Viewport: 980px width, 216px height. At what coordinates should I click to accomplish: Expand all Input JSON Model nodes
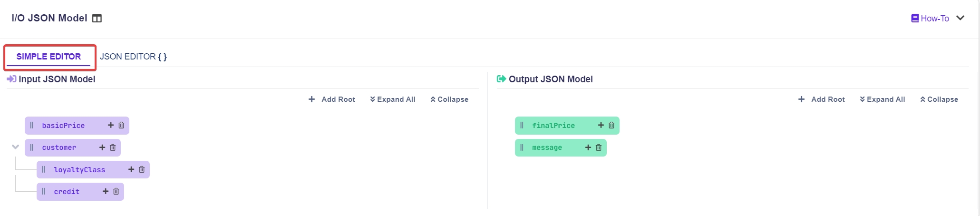(393, 99)
